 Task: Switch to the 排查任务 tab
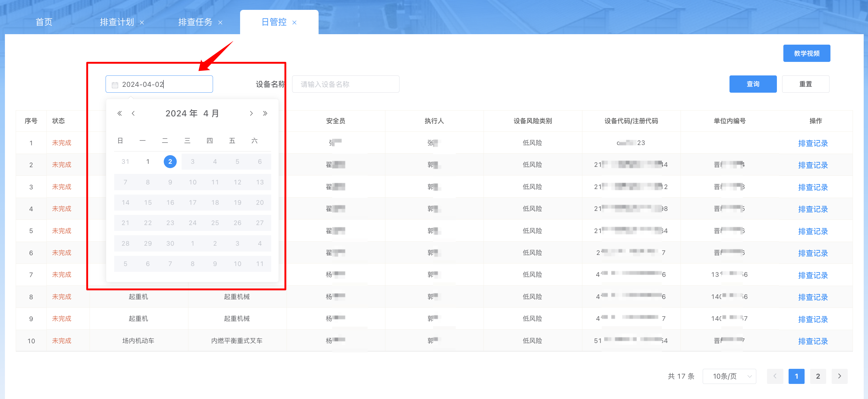pyautogui.click(x=195, y=22)
